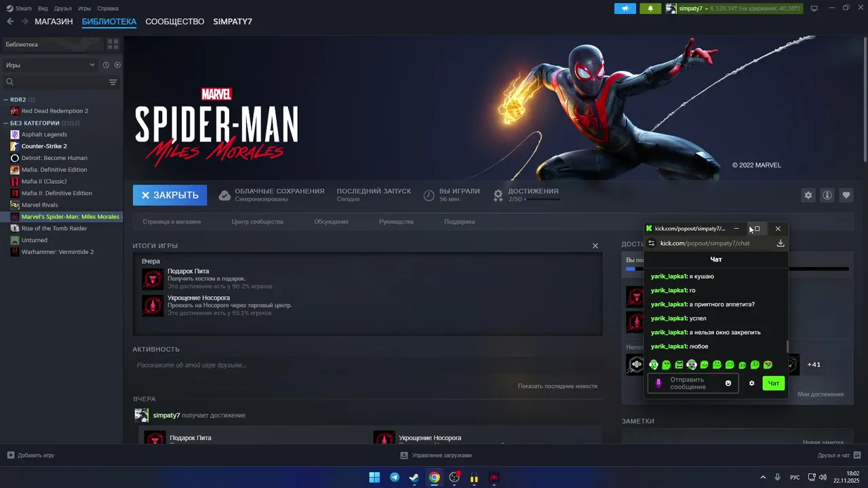Click the ready-to-play filter icon
The height and width of the screenshot is (488, 868).
click(x=117, y=65)
